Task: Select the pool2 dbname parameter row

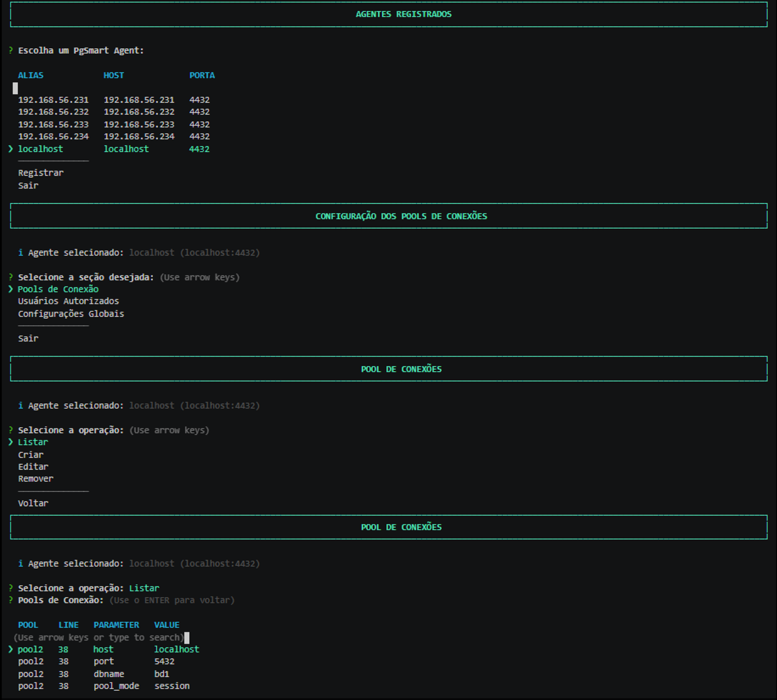Action: coord(93,674)
